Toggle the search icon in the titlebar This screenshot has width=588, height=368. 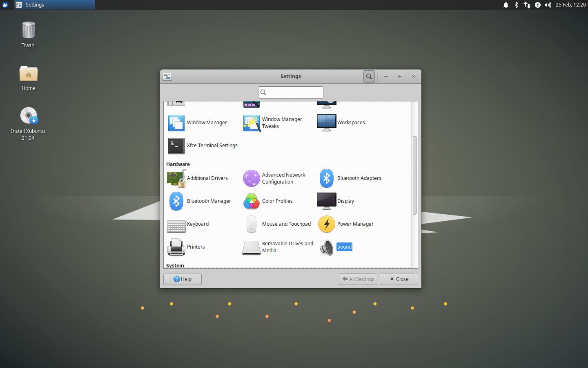coord(369,76)
